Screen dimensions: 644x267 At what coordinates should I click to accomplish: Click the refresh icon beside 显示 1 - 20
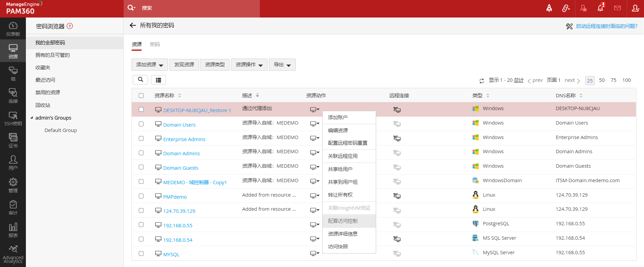481,81
